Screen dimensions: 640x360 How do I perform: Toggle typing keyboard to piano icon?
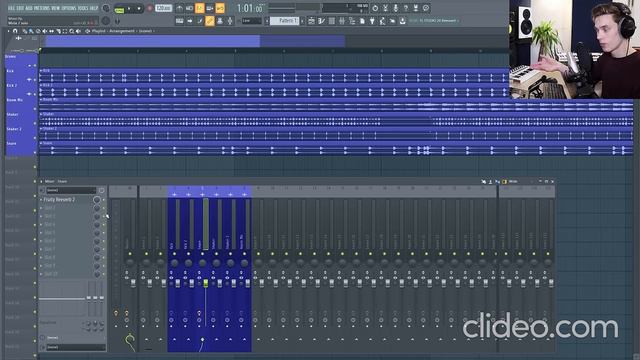pos(180,21)
